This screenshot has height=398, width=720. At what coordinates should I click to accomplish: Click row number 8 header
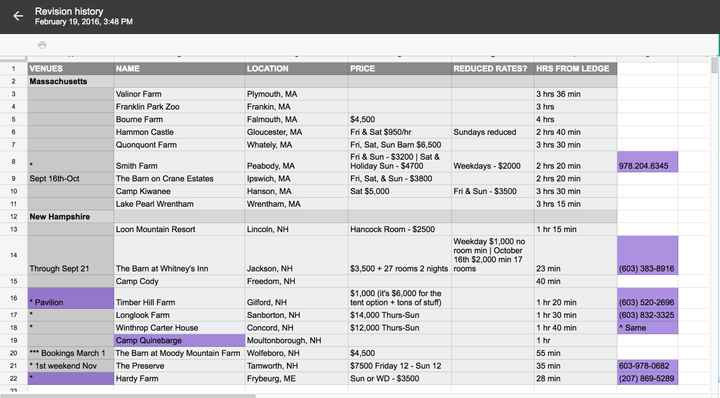pyautogui.click(x=13, y=162)
